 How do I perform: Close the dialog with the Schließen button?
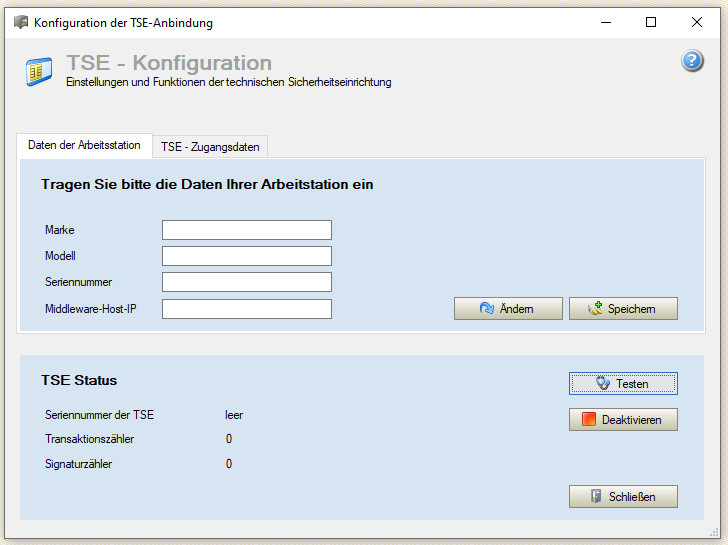point(623,496)
